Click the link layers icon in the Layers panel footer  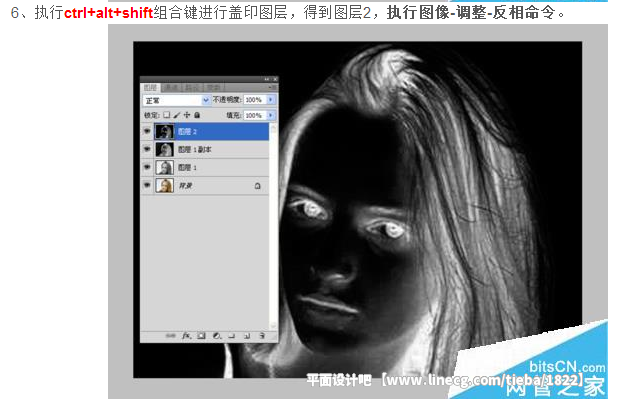(170, 336)
